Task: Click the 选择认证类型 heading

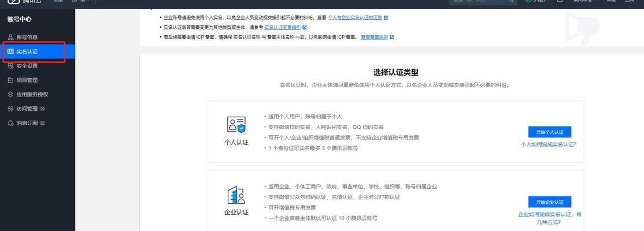Action: pos(396,73)
